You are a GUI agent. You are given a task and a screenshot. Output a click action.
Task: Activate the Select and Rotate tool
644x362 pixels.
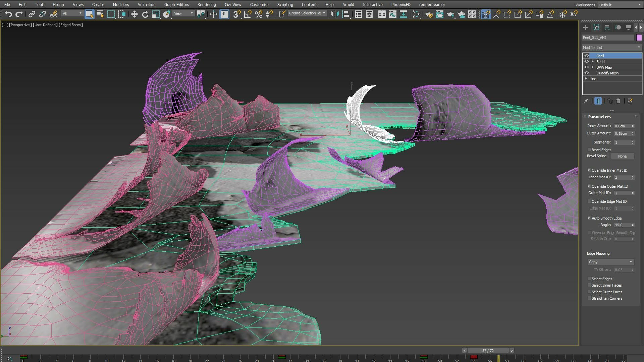tap(145, 14)
